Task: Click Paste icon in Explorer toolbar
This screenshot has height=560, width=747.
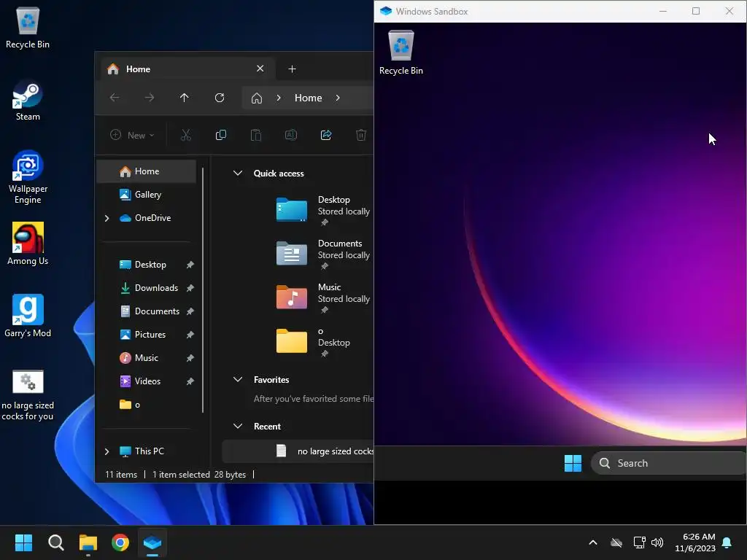Action: coord(256,135)
